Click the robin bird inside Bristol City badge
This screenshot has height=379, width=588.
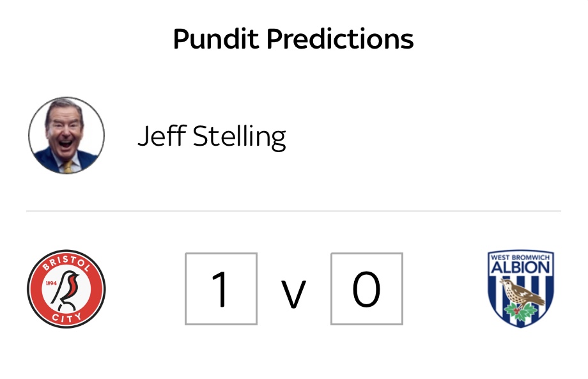pos(66,289)
